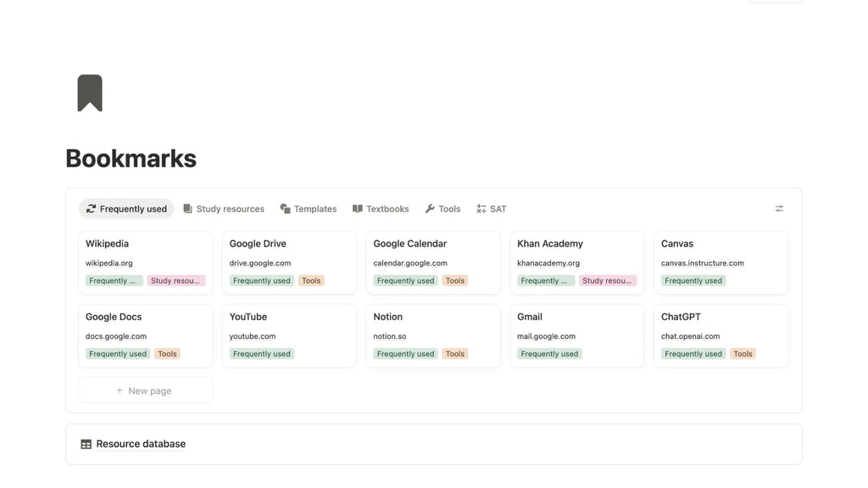
Task: Click the Tools tag on Notion card
Action: [455, 353]
